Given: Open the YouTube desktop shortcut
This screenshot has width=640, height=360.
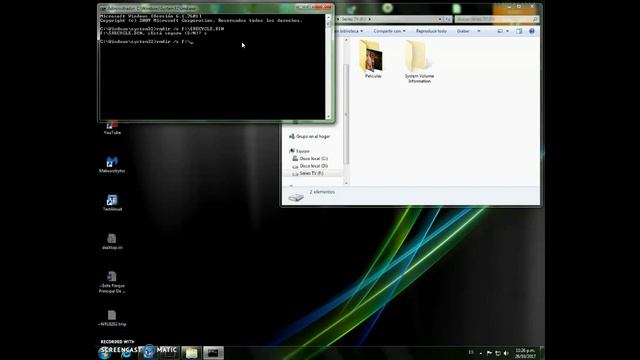Looking at the screenshot, I should click(x=112, y=128).
